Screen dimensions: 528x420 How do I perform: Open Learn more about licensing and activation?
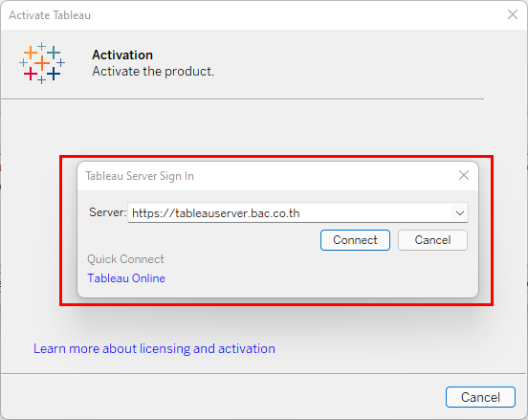[x=154, y=348]
